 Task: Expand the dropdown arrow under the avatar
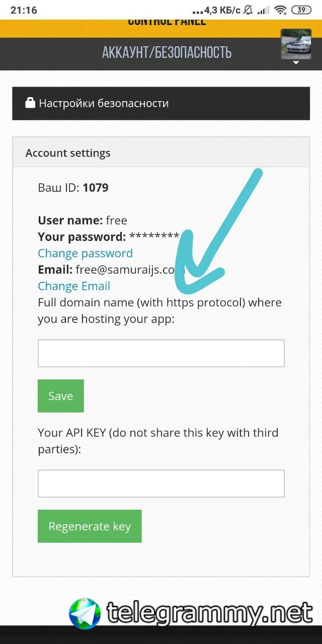pos(296,63)
